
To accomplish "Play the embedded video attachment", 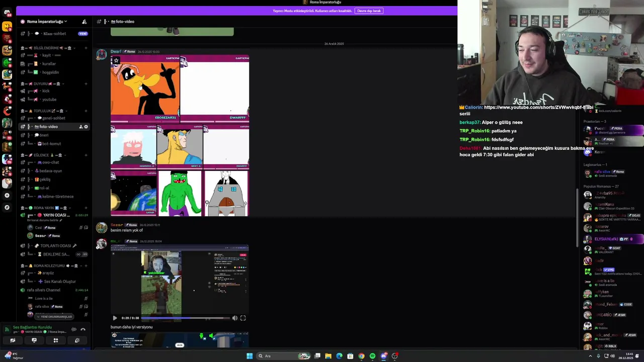I will pyautogui.click(x=115, y=318).
